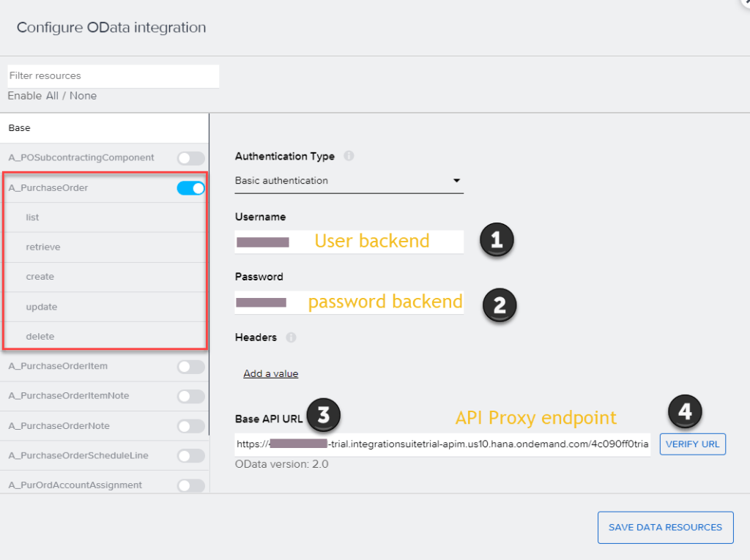Click the Add a value link
This screenshot has width=750, height=560.
271,373
